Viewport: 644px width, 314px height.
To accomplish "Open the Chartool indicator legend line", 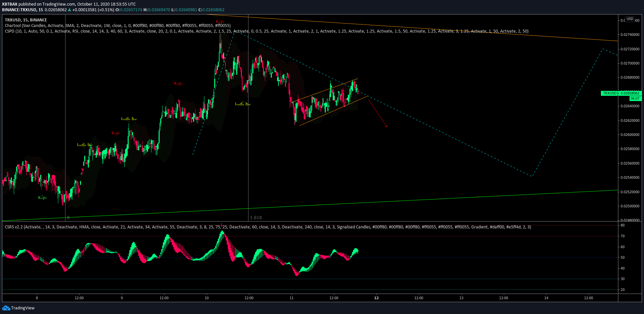I will pos(118,26).
